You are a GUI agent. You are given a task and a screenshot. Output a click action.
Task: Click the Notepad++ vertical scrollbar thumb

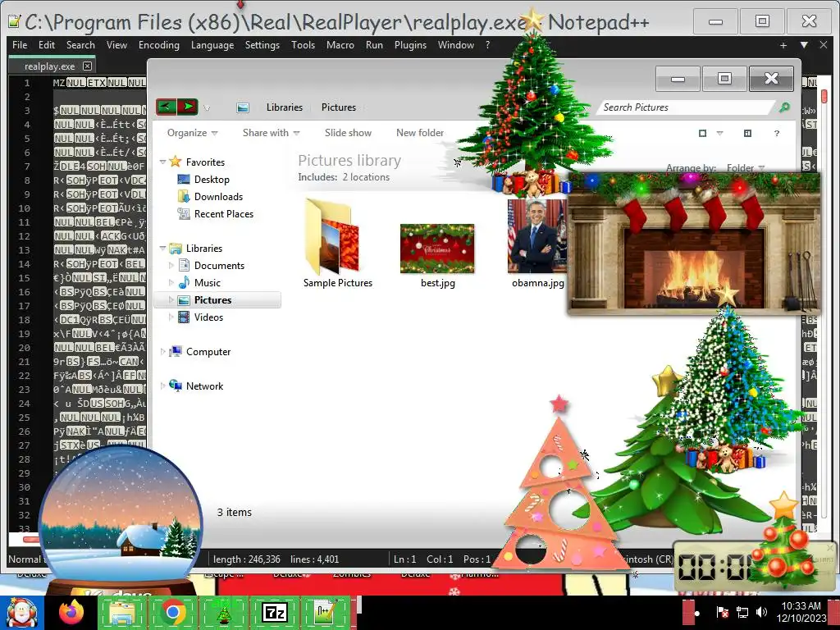pos(824,97)
